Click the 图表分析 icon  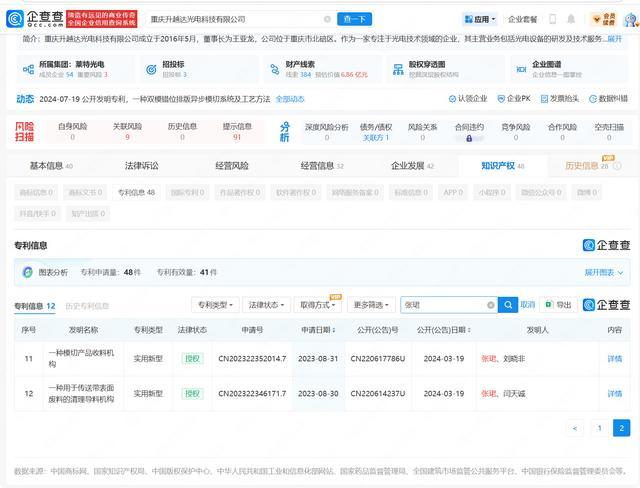(x=27, y=272)
